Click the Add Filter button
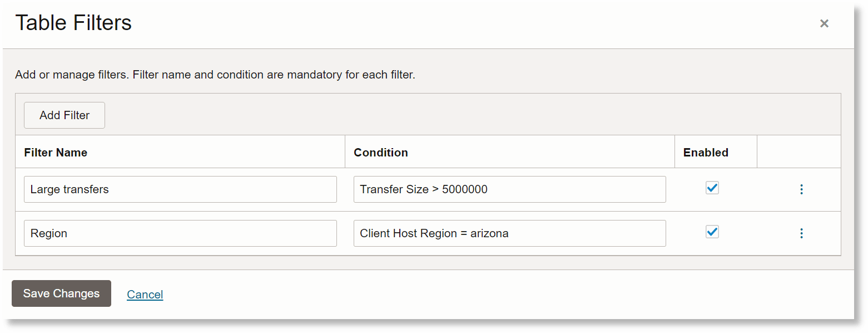This screenshot has width=868, height=333. 64,115
